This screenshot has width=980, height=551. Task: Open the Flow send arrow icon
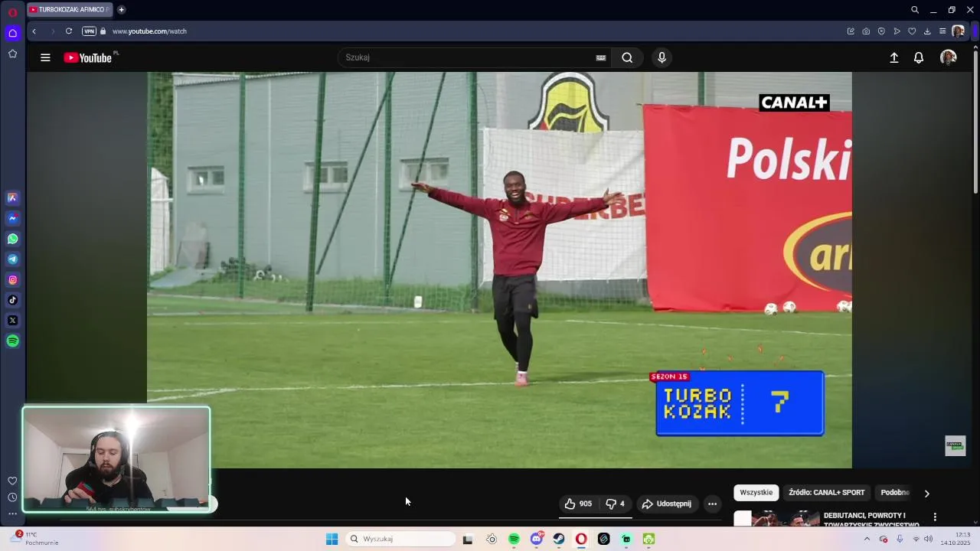[x=897, y=31]
